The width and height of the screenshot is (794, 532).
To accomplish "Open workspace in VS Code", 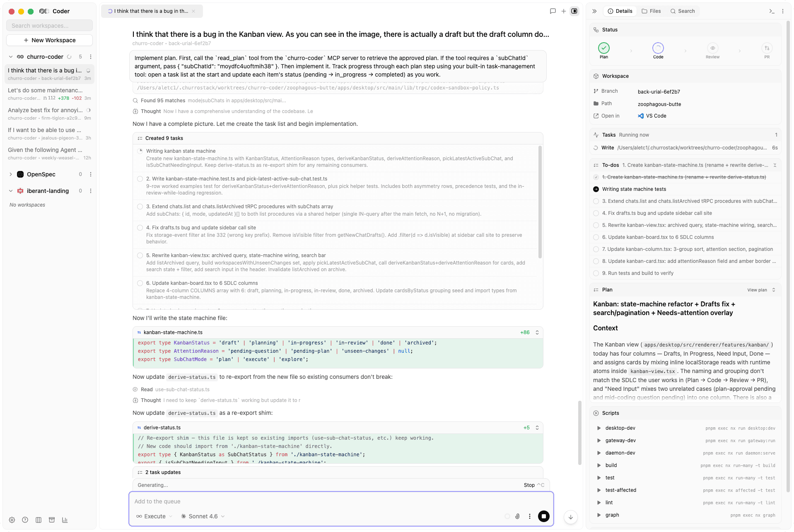I will [x=652, y=116].
